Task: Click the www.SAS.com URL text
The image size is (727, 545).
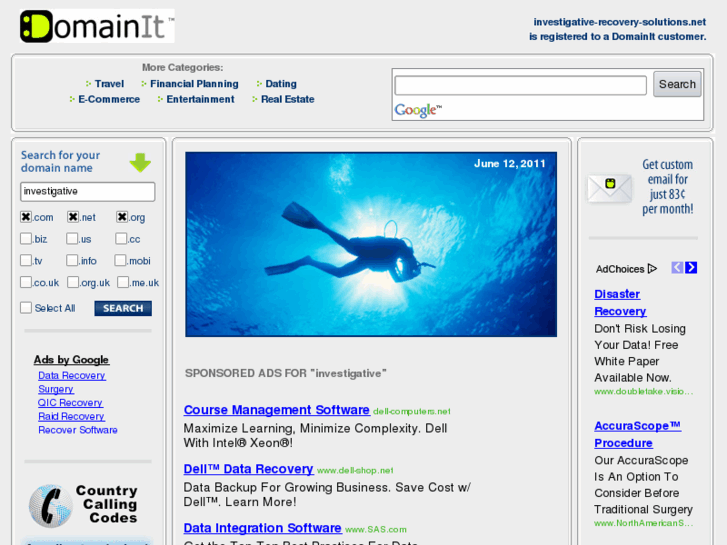Action: tap(376, 529)
